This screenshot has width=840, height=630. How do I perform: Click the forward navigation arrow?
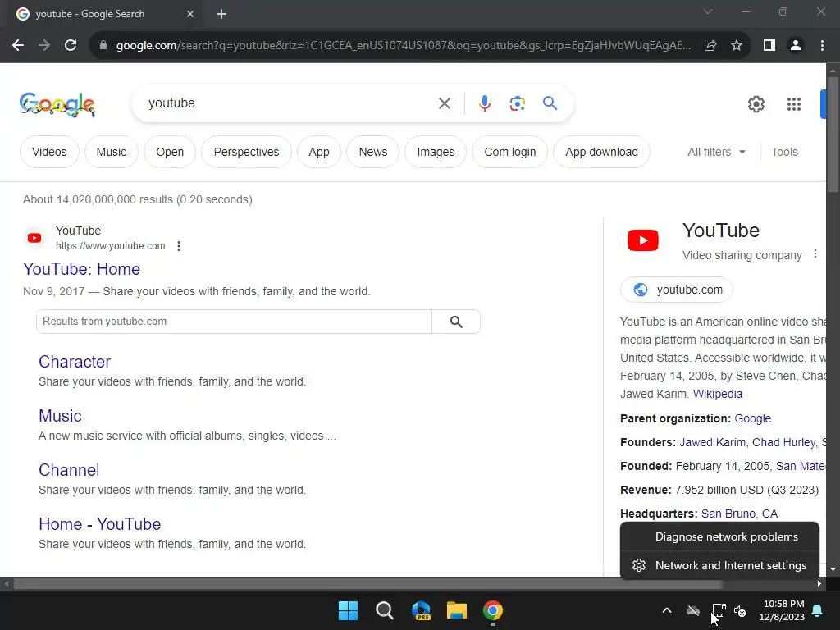pyautogui.click(x=44, y=46)
